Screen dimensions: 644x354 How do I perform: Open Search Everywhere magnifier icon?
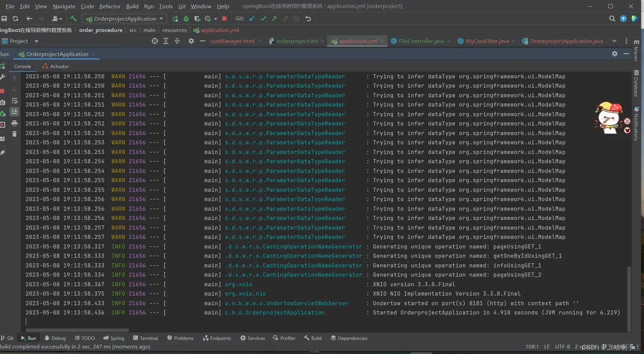coord(612,19)
